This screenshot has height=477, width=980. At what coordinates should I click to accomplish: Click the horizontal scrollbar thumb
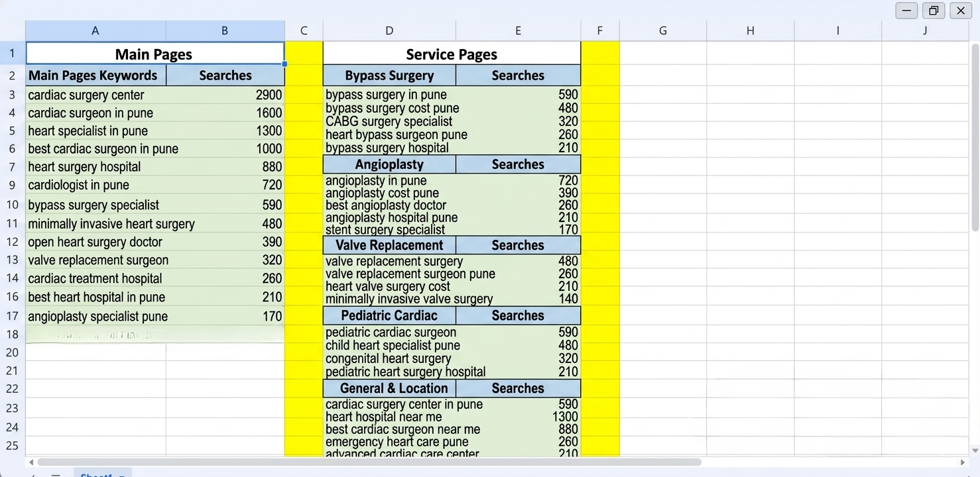(x=369, y=462)
